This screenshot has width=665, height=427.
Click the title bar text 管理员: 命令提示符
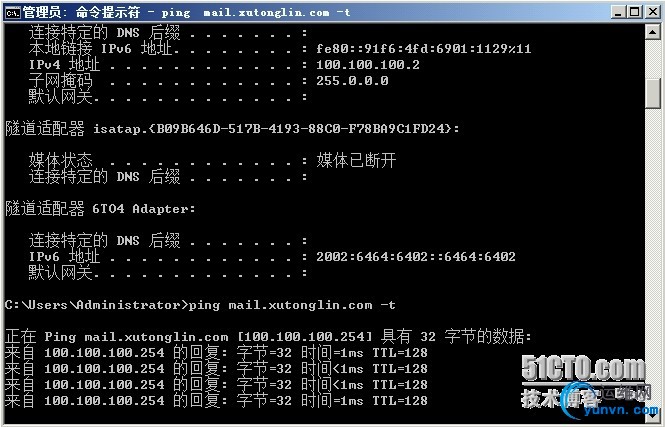point(81,12)
